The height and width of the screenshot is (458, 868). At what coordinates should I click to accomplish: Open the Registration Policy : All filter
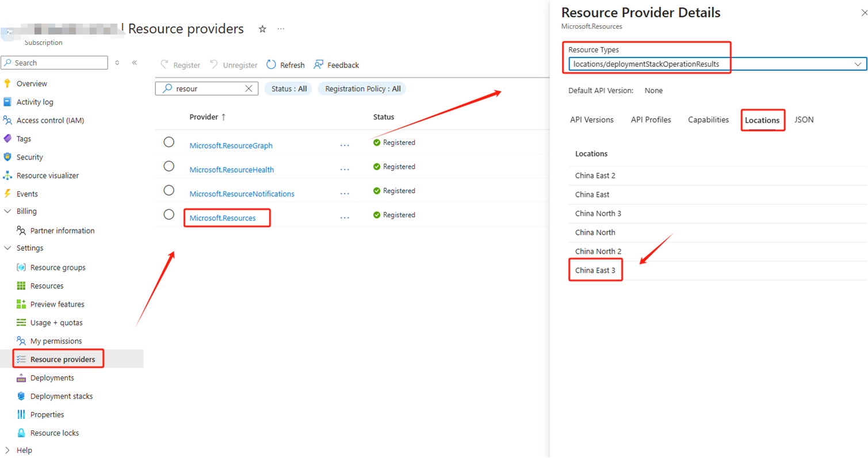point(362,89)
